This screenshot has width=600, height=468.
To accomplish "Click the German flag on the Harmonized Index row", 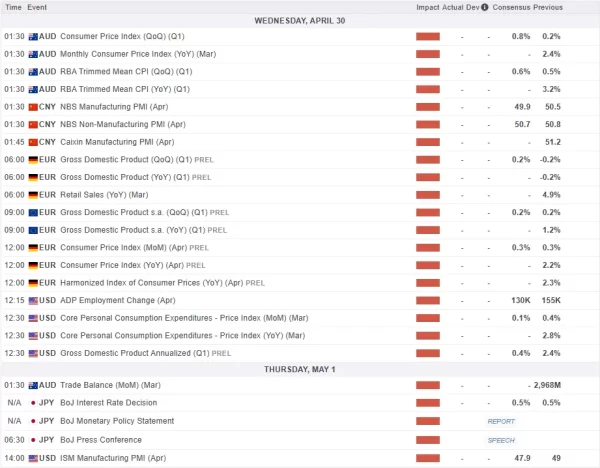I will pos(33,283).
